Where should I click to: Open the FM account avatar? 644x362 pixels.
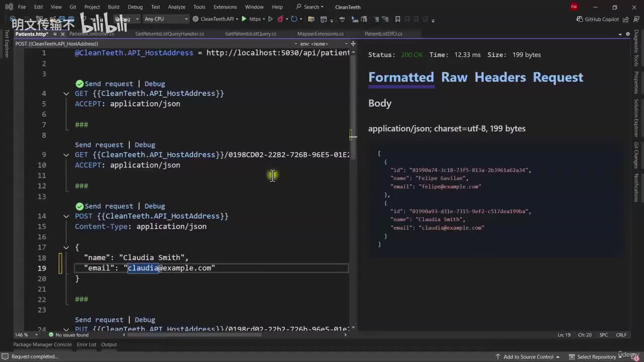point(574,7)
